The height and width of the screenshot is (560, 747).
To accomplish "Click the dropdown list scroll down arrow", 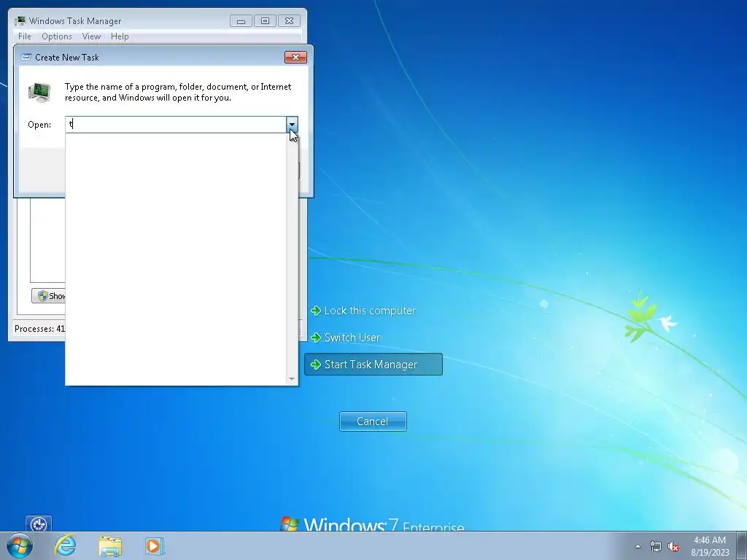I will (x=292, y=379).
